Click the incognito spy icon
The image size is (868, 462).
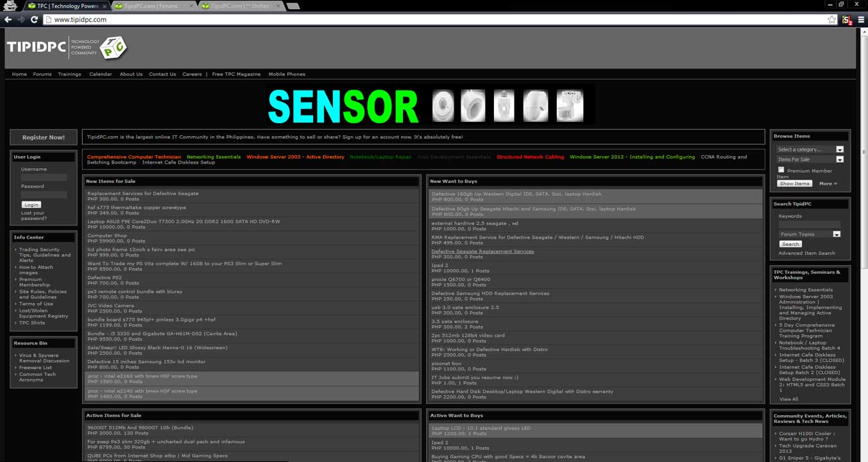pyautogui.click(x=10, y=6)
